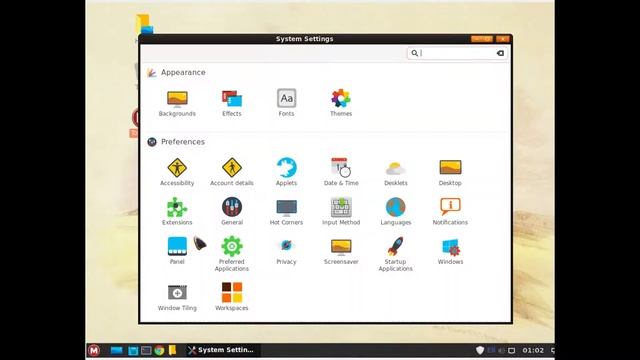Open Account details preferences
This screenshot has height=360, width=640.
[232, 172]
